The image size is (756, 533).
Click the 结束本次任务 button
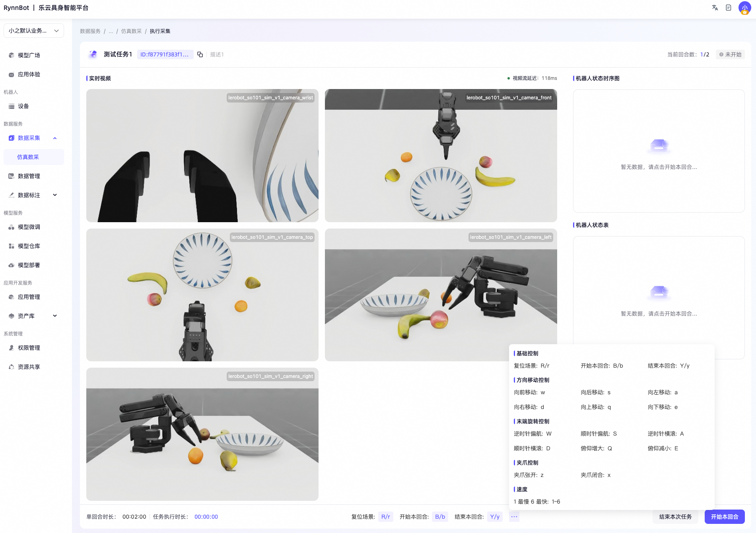click(x=675, y=517)
